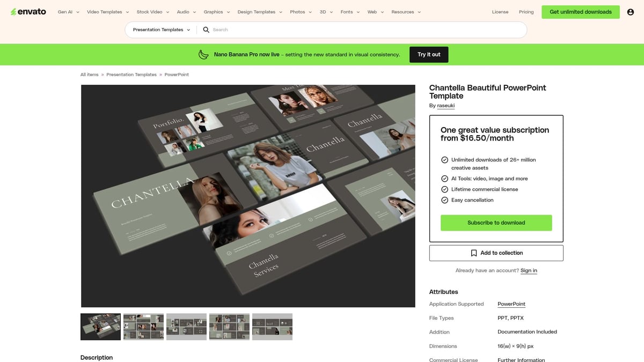The height and width of the screenshot is (362, 644).
Task: Select the second preview thumbnail below the slideshow
Action: (x=143, y=326)
